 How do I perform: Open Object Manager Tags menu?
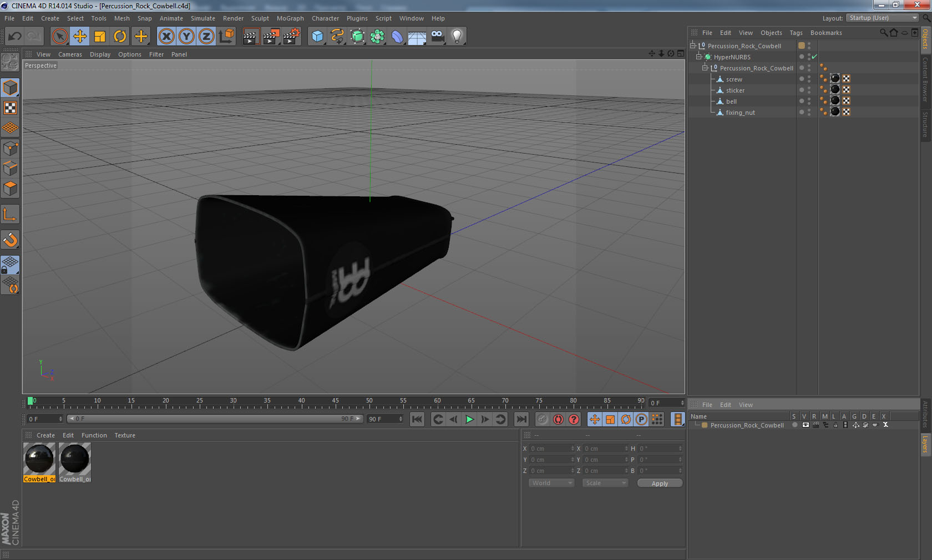click(x=796, y=33)
